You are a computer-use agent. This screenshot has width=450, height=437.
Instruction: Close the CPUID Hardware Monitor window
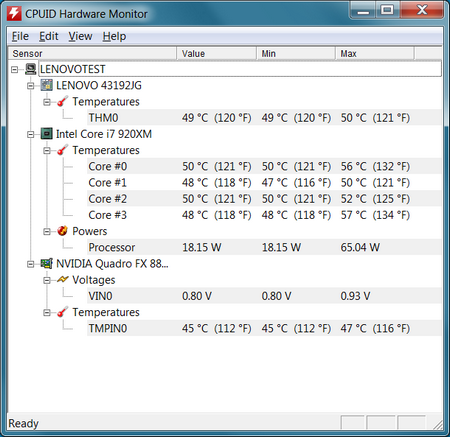tap(422, 10)
